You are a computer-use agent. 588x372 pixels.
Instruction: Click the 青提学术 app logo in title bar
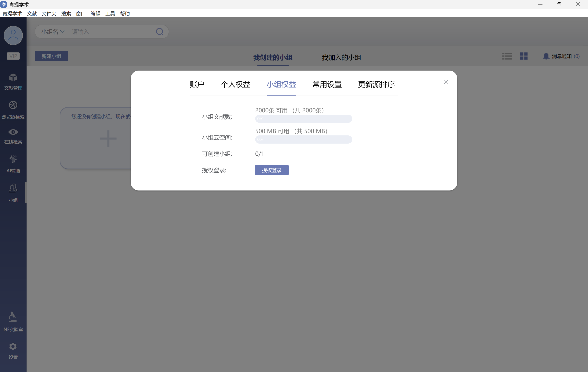4,4
